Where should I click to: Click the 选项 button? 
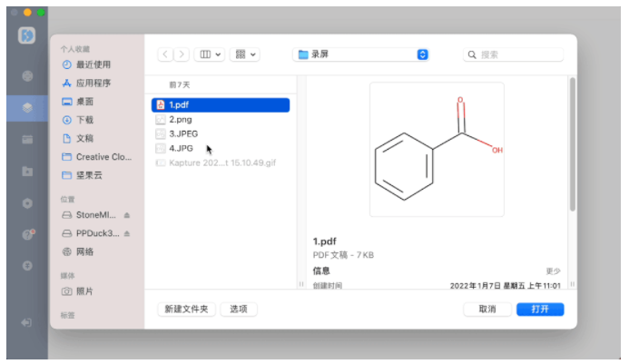point(239,310)
